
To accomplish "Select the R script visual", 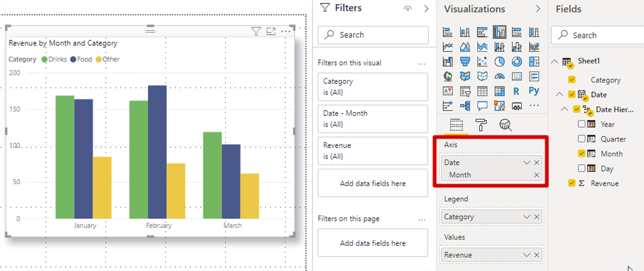I will click(516, 91).
